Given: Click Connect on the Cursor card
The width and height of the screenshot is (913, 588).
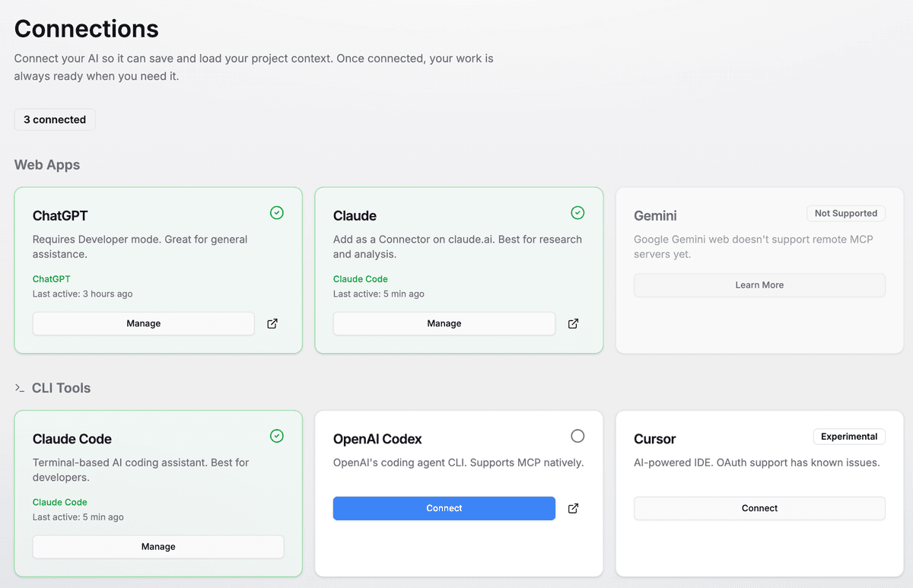Looking at the screenshot, I should [759, 508].
